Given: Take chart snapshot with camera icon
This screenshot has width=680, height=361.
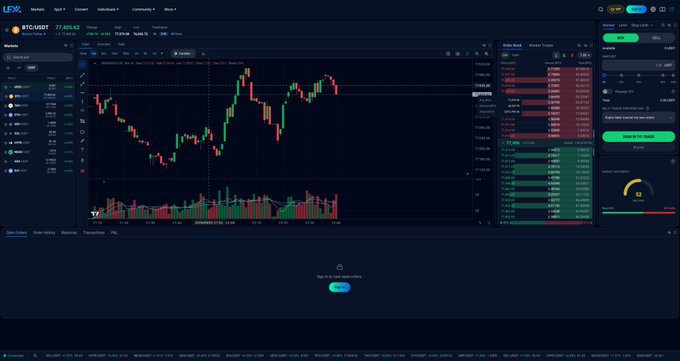Looking at the screenshot, I should click(458, 53).
